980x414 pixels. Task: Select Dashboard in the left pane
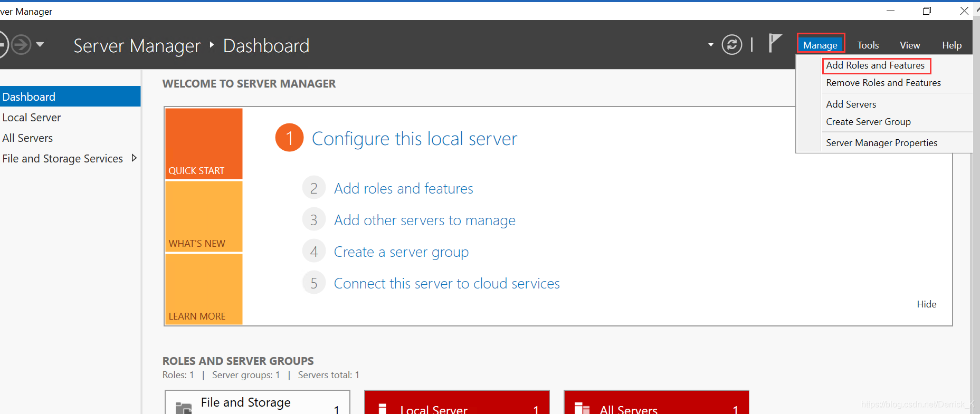(70, 97)
